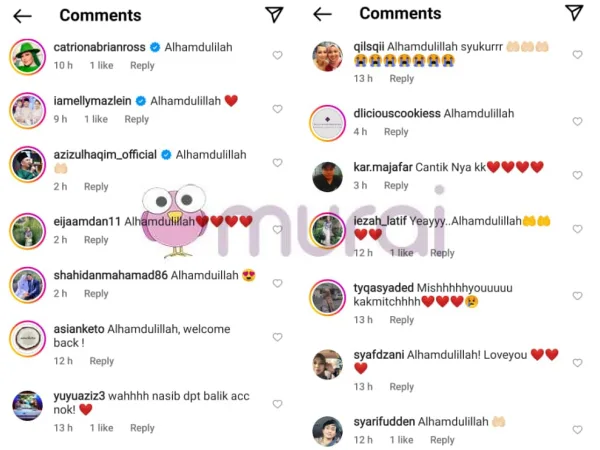
Task: Tap heart on syafdzani's comment
Action: [577, 363]
